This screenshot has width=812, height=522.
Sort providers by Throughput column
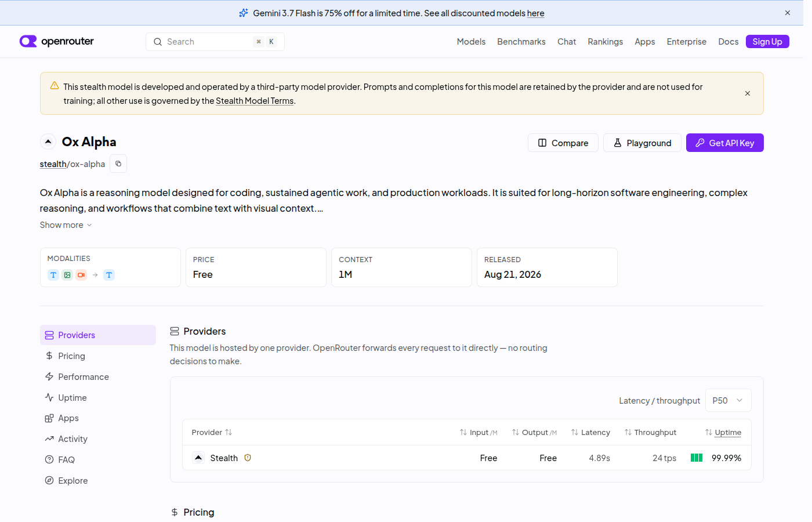[650, 432]
